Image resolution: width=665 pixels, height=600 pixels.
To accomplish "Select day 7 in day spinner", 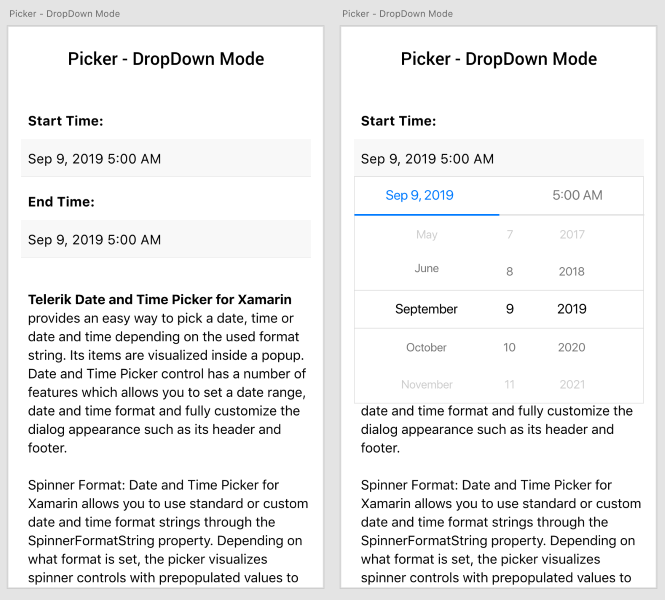I will coord(510,234).
